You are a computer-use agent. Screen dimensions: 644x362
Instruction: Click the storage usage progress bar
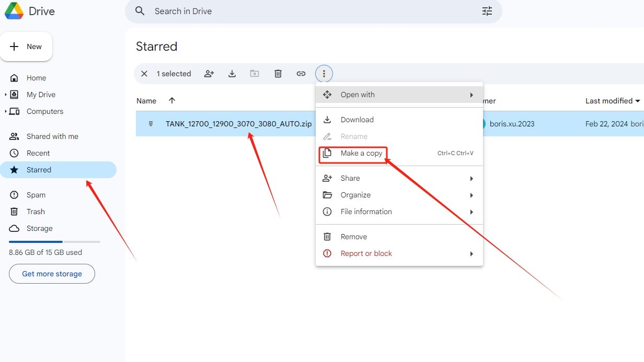pyautogui.click(x=54, y=242)
